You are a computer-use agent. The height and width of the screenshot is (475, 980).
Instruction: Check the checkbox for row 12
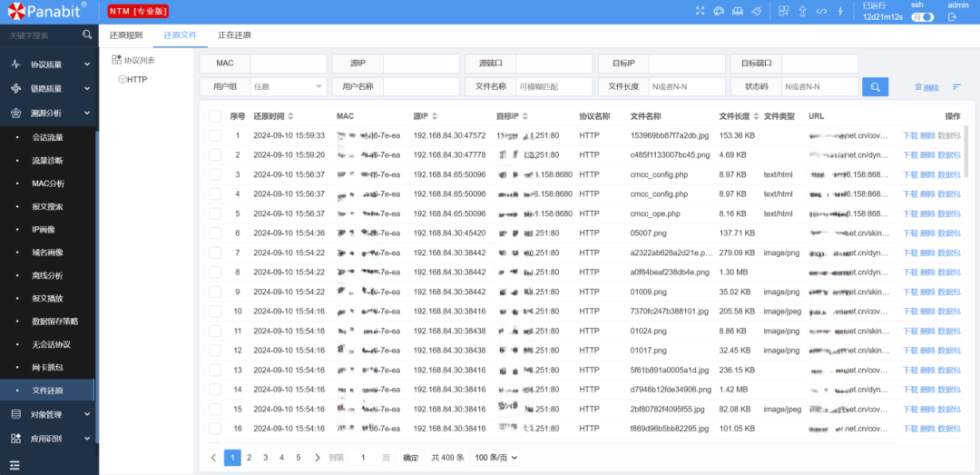[x=215, y=351]
